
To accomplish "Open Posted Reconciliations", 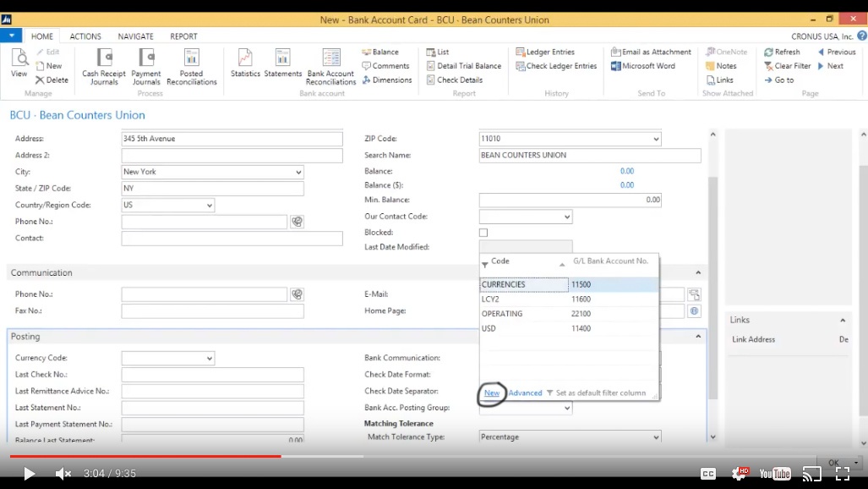I will pos(192,67).
